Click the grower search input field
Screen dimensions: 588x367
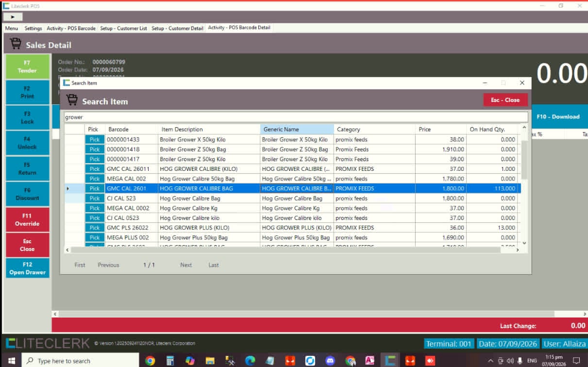click(296, 117)
